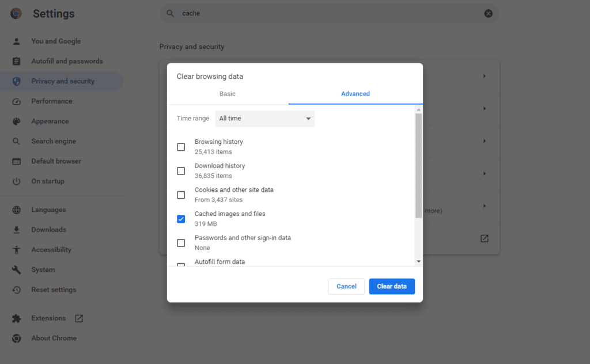This screenshot has height=364, width=590.
Task: Cancel the Clear browsing data dialog
Action: (x=346, y=286)
